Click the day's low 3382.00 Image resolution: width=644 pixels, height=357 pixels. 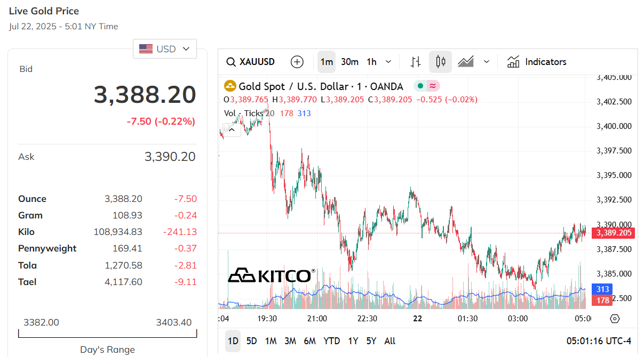pyautogui.click(x=41, y=322)
